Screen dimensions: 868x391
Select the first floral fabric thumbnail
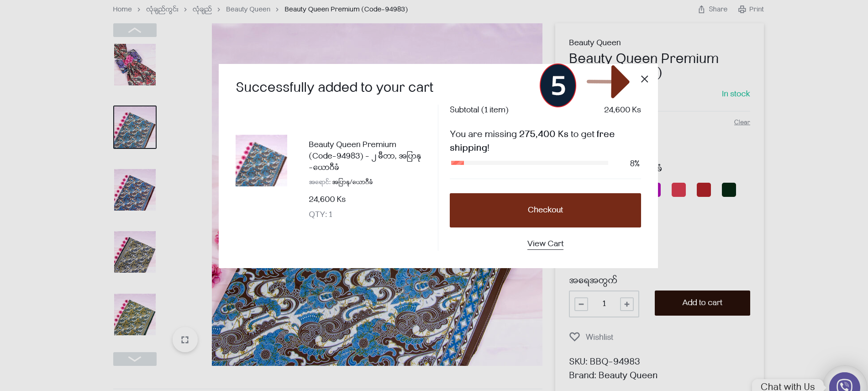tap(135, 64)
